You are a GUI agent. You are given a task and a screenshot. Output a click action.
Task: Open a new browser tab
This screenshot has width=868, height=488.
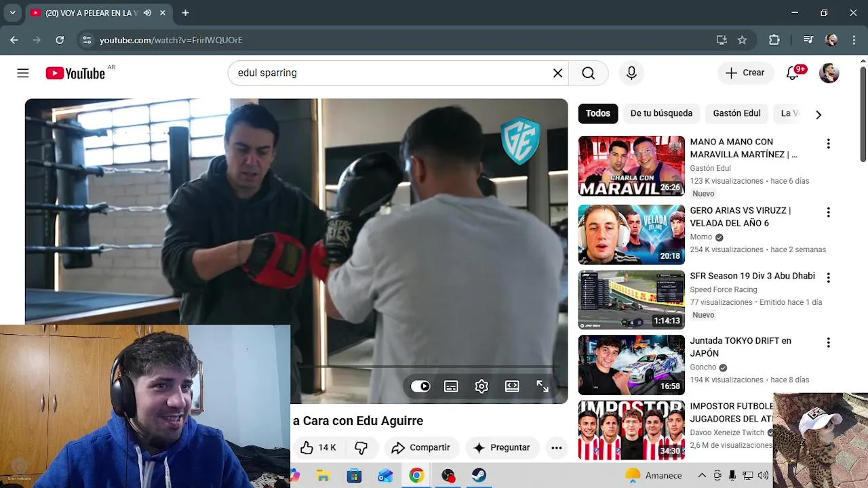tap(185, 13)
